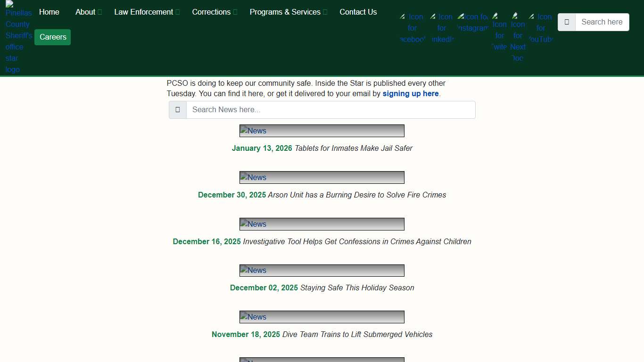Open the YouTube icon link

tap(540, 28)
